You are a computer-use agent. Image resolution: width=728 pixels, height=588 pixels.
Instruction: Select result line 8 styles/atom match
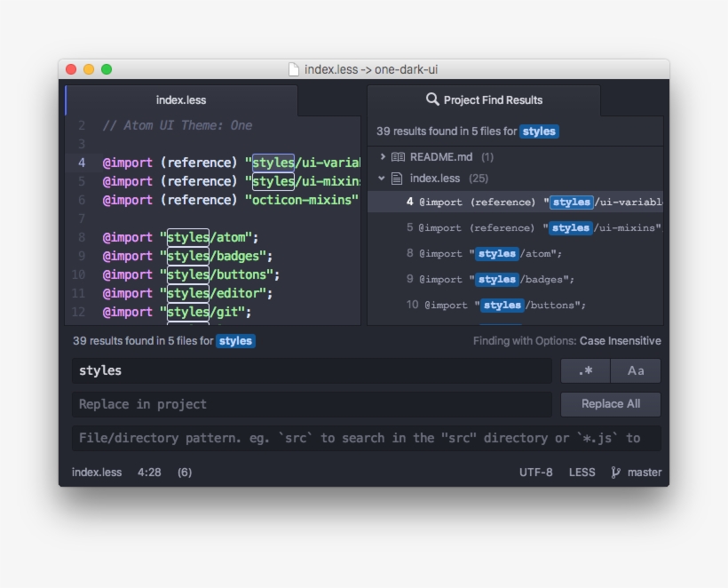pyautogui.click(x=515, y=253)
